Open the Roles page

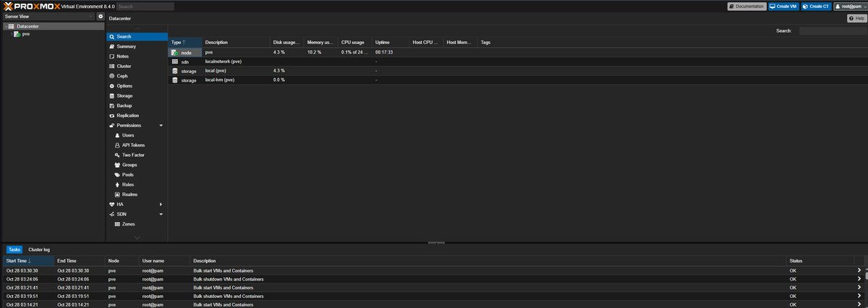(x=137, y=184)
